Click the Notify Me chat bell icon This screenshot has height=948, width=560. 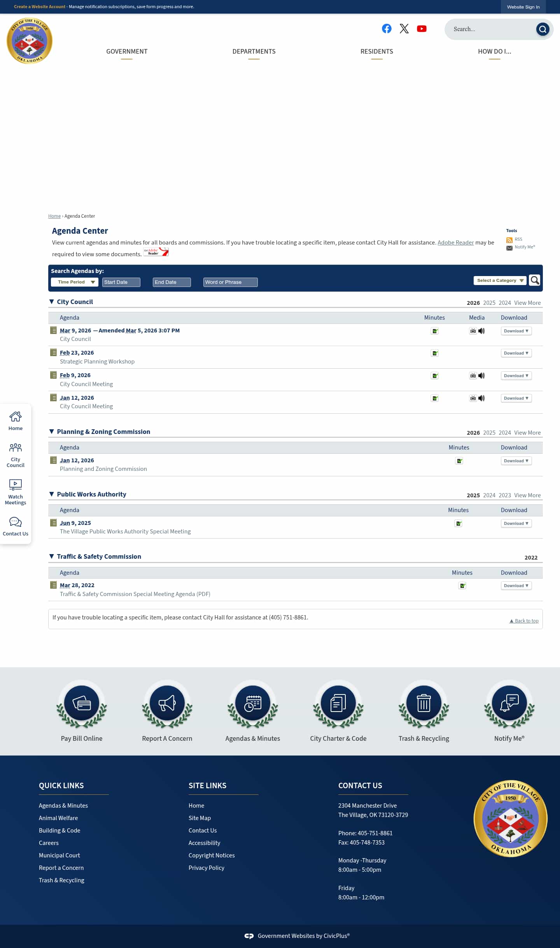click(x=509, y=703)
